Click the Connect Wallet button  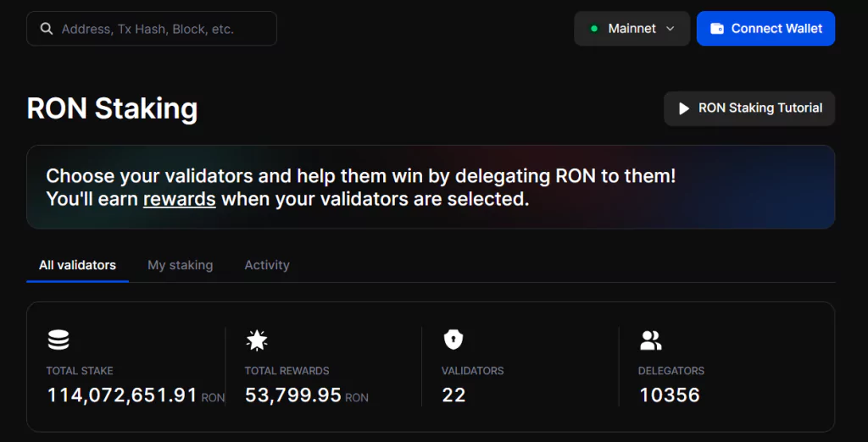(x=765, y=29)
